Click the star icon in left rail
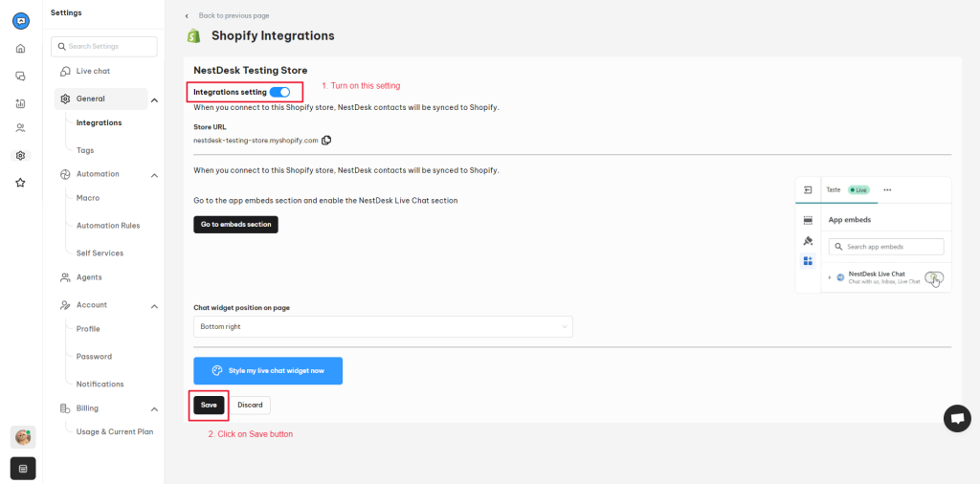The image size is (980, 484). click(x=21, y=183)
